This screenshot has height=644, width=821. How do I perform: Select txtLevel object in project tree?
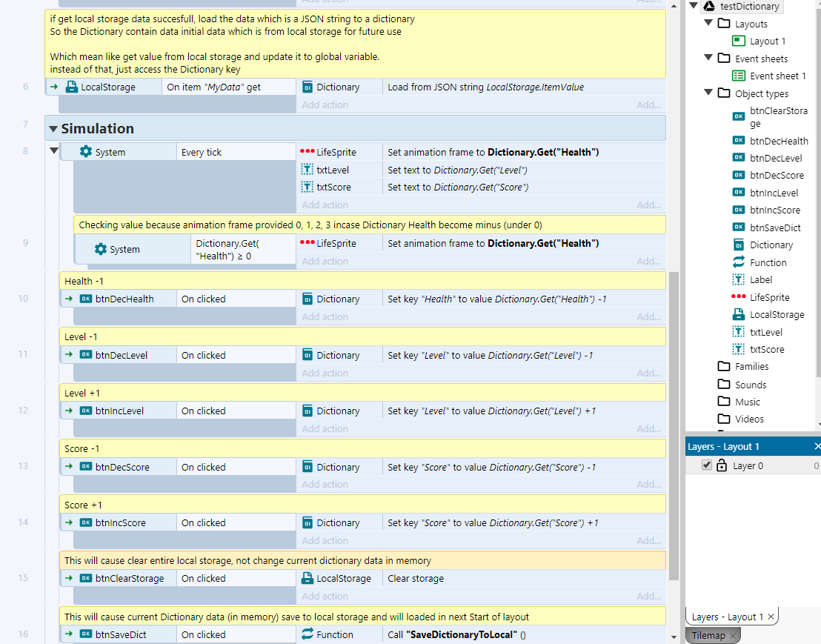coord(766,332)
